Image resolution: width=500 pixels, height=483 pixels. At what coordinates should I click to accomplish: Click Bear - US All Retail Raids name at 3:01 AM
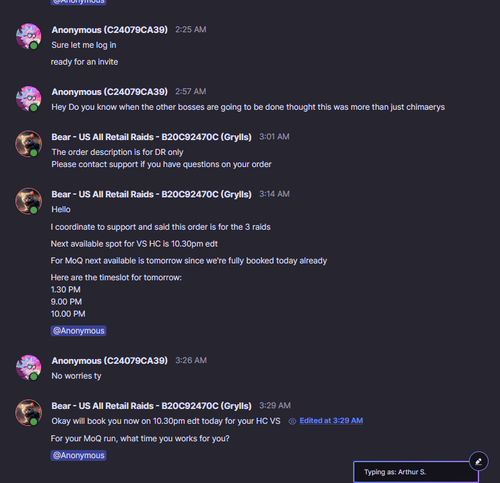click(151, 137)
